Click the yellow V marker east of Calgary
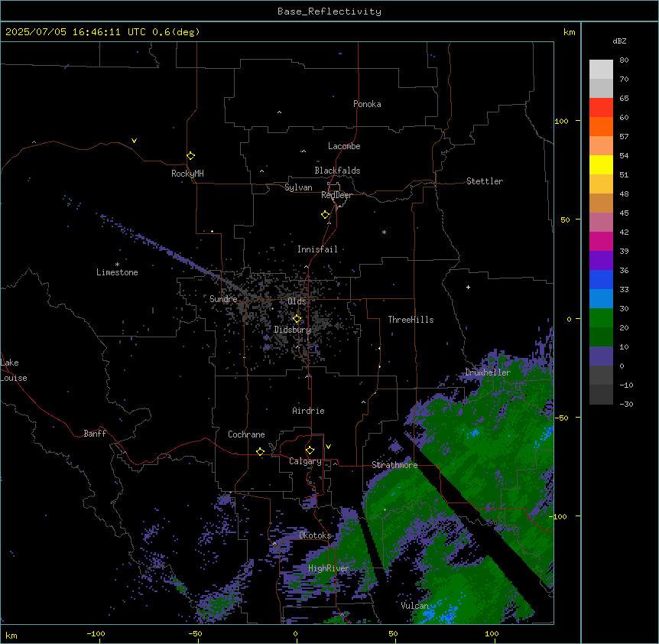The height and width of the screenshot is (644, 659). coord(328,447)
